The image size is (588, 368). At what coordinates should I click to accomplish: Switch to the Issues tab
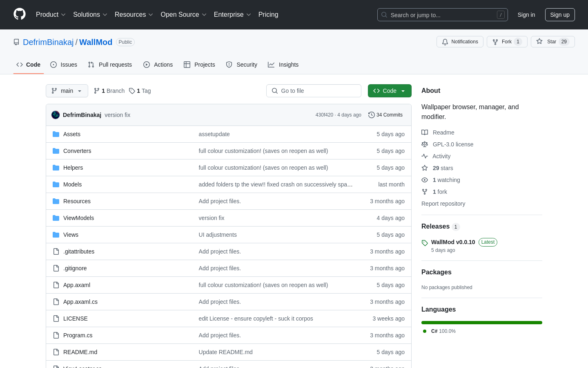(64, 65)
